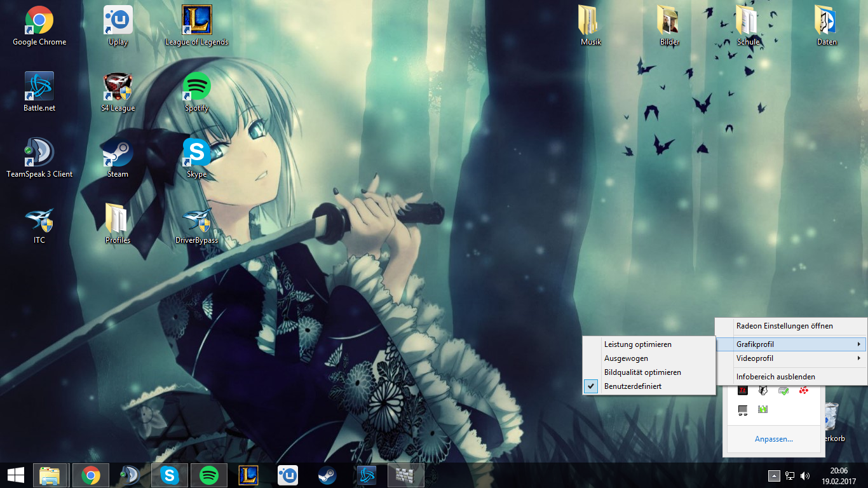Select the Profiles folder on the desktop
The width and height of the screenshot is (868, 488).
pyautogui.click(x=118, y=224)
